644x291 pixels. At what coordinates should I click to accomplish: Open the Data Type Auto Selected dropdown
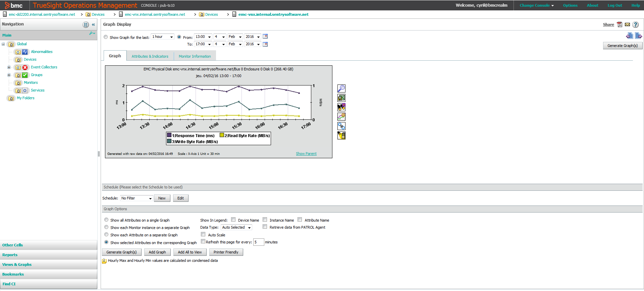coord(236,228)
